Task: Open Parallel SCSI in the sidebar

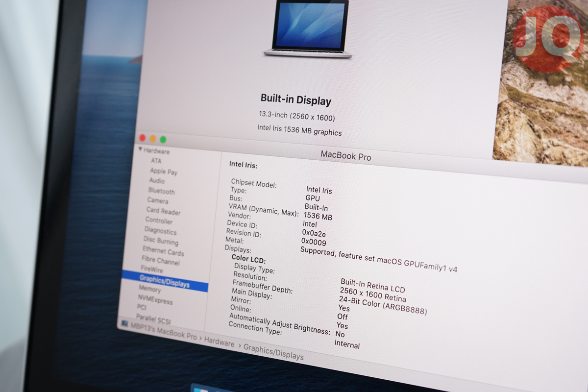Action: coord(153,318)
